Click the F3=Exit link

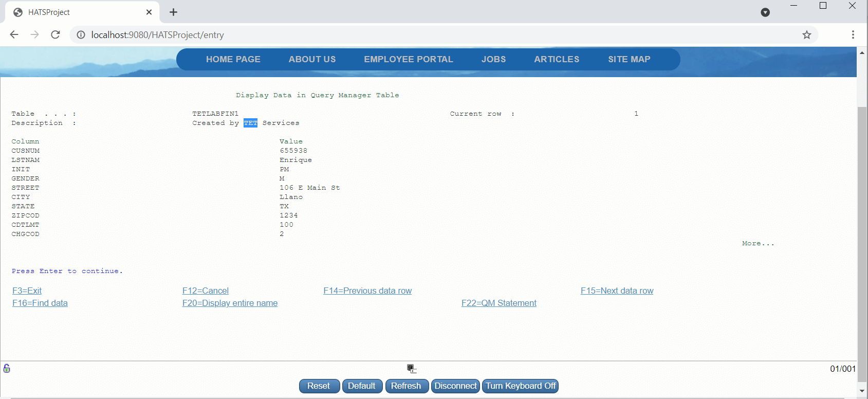(x=27, y=291)
